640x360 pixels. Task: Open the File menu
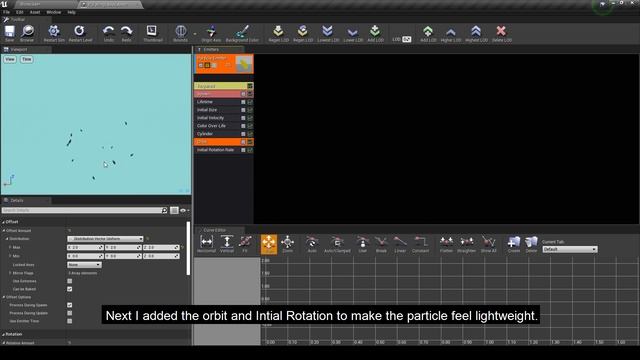tap(7, 12)
